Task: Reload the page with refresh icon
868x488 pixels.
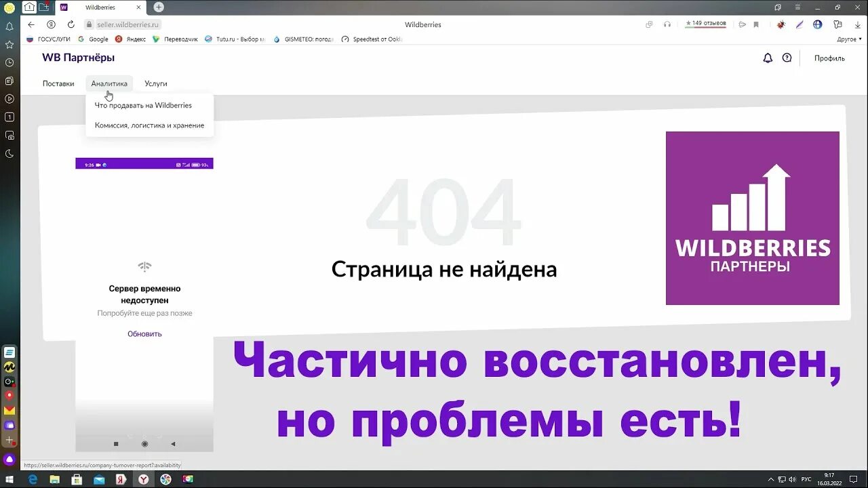Action: (x=71, y=24)
